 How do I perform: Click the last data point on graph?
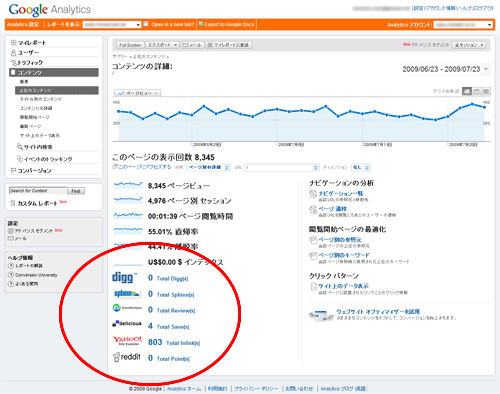point(484,107)
